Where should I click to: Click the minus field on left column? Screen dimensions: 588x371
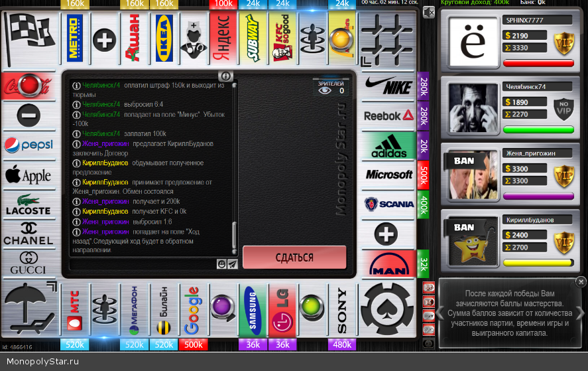pos(29,115)
